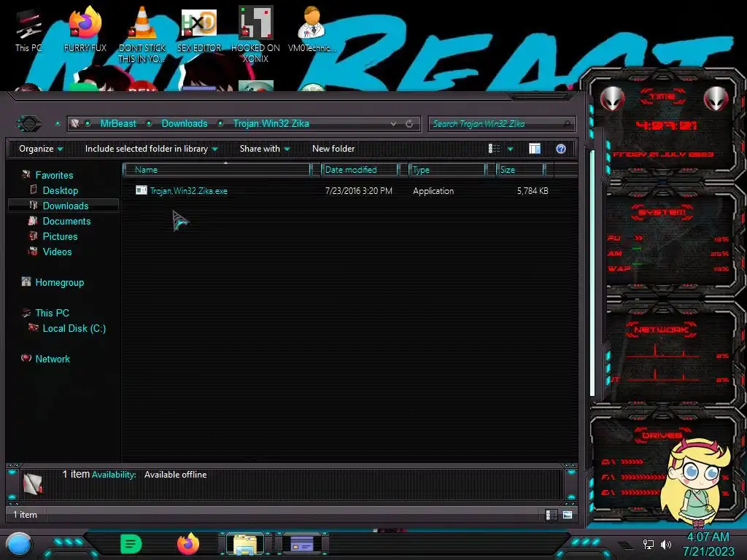This screenshot has height=560, width=747.
Task: Toggle the preview pane icon
Action: (x=535, y=149)
